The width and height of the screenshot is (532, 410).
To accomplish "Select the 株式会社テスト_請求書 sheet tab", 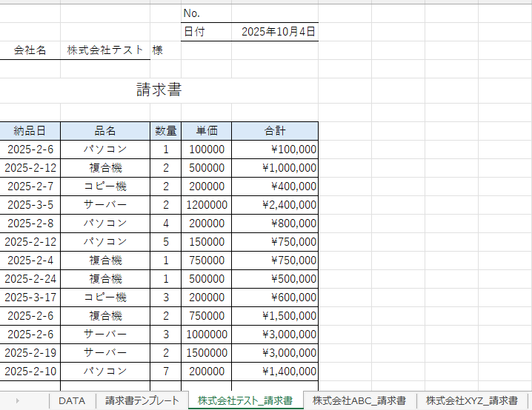I will pos(245,400).
